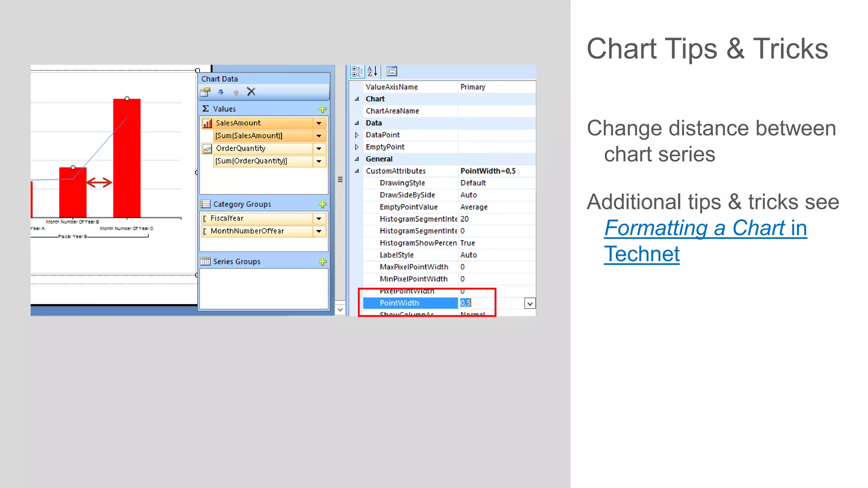Click the delete X icon in Chart Data

coord(251,91)
